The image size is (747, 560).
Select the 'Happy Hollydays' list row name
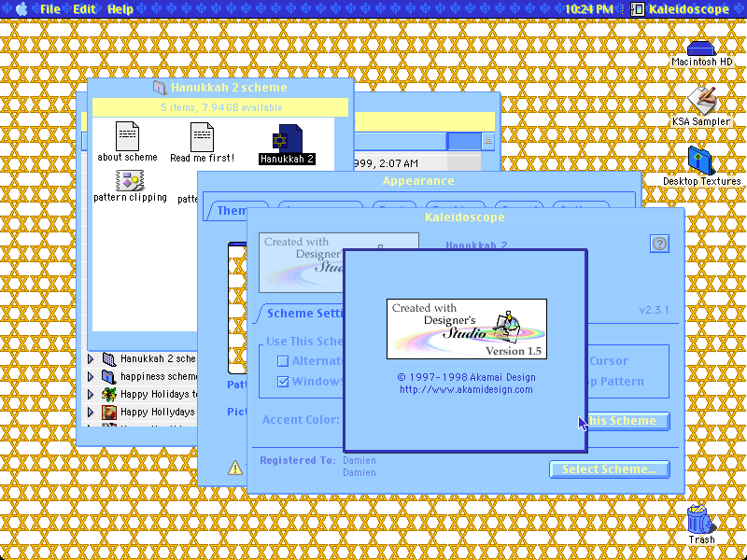[x=158, y=412]
